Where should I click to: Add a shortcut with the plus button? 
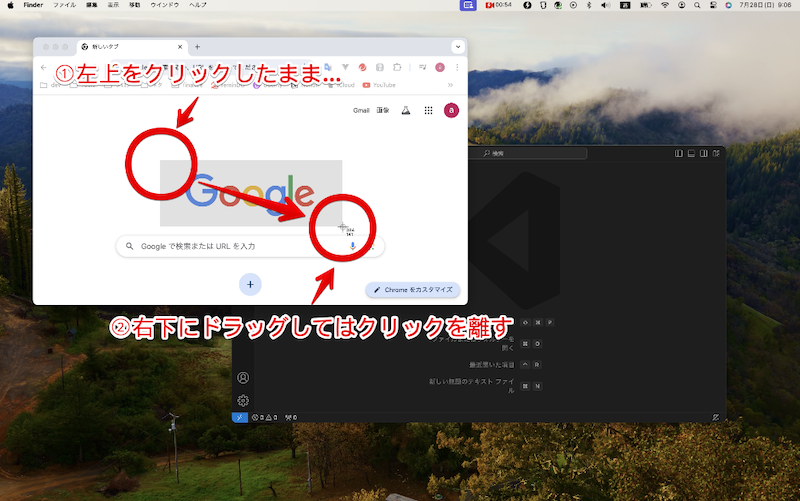tap(250, 285)
